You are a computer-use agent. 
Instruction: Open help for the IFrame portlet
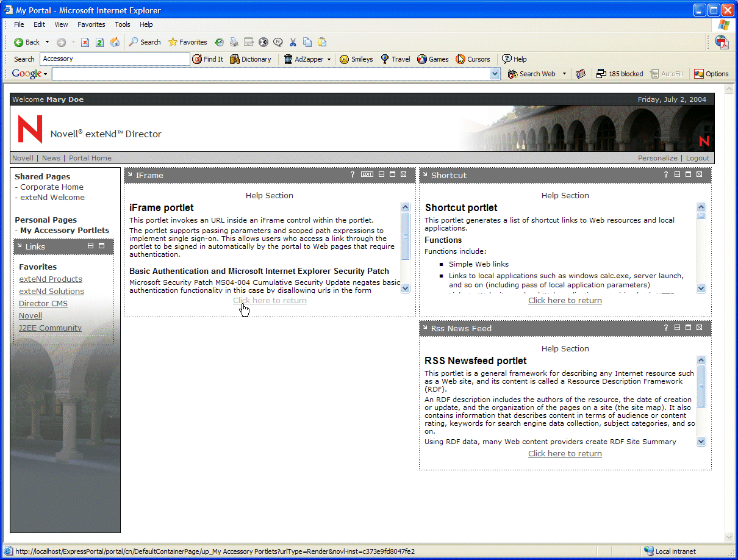(353, 175)
